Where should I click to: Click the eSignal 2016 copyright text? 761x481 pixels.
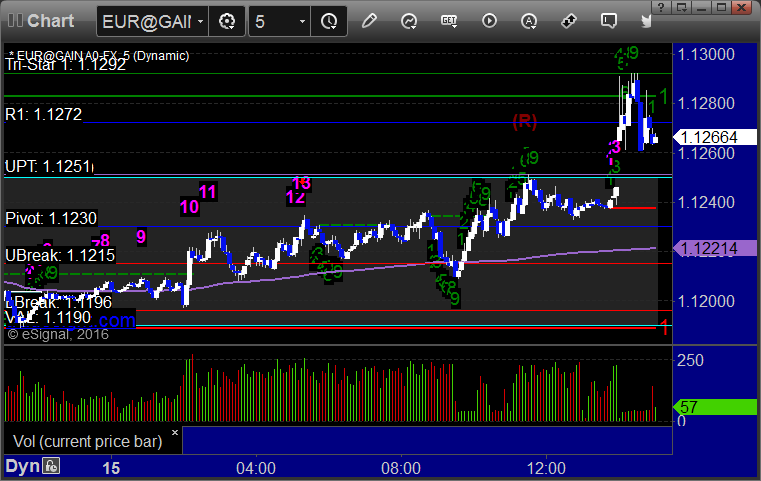coord(58,334)
